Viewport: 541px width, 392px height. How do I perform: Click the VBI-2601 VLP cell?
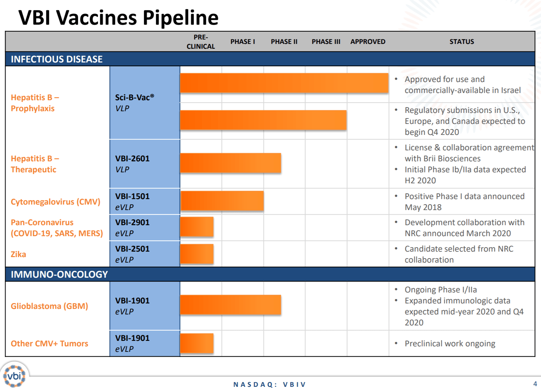tap(145, 164)
